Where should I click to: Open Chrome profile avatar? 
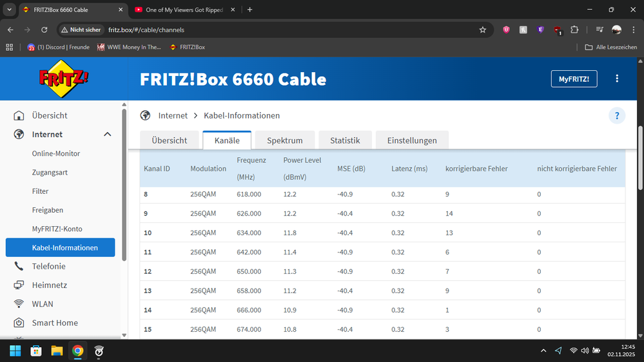click(x=616, y=30)
